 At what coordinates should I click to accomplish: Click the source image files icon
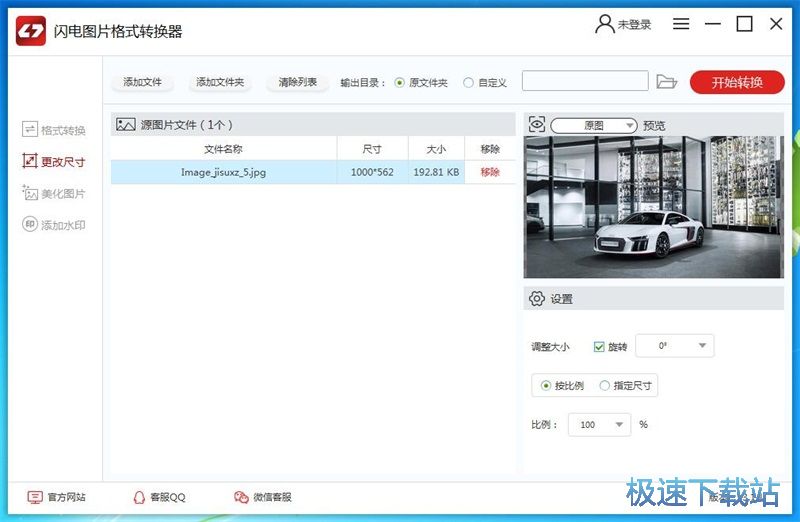coord(126,125)
